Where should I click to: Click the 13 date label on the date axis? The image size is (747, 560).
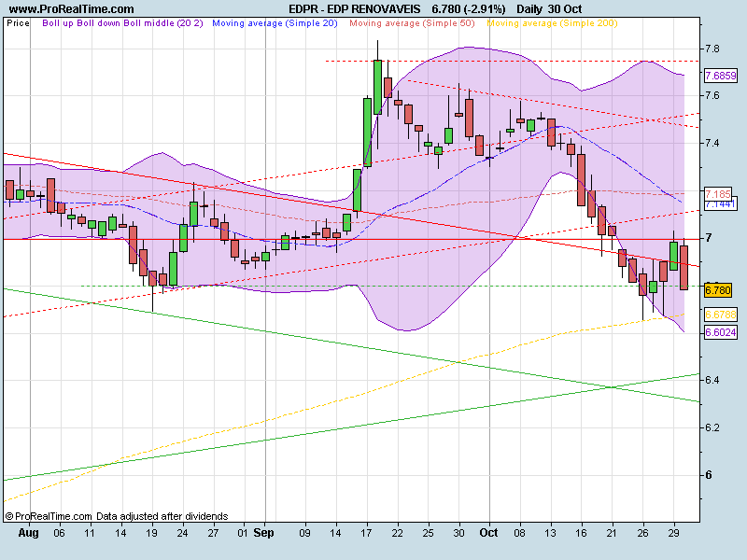(550, 533)
